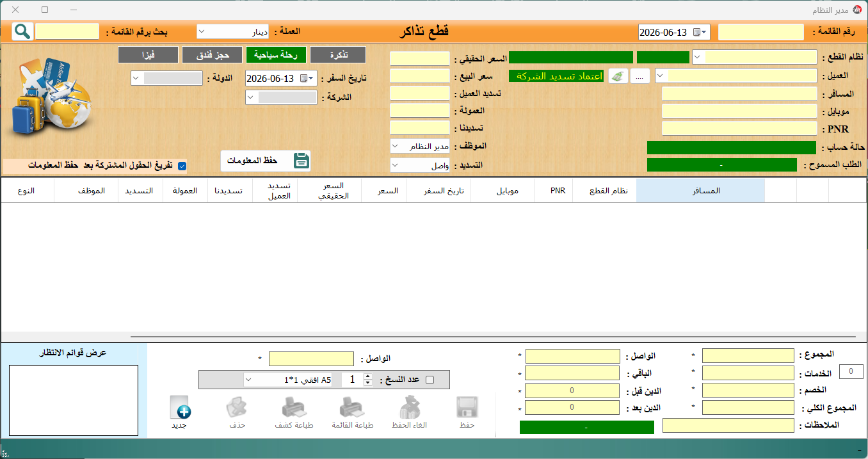The height and width of the screenshot is (459, 868).
Task: Click cancel save (الغاء الحفظ) icon
Action: click(410, 412)
